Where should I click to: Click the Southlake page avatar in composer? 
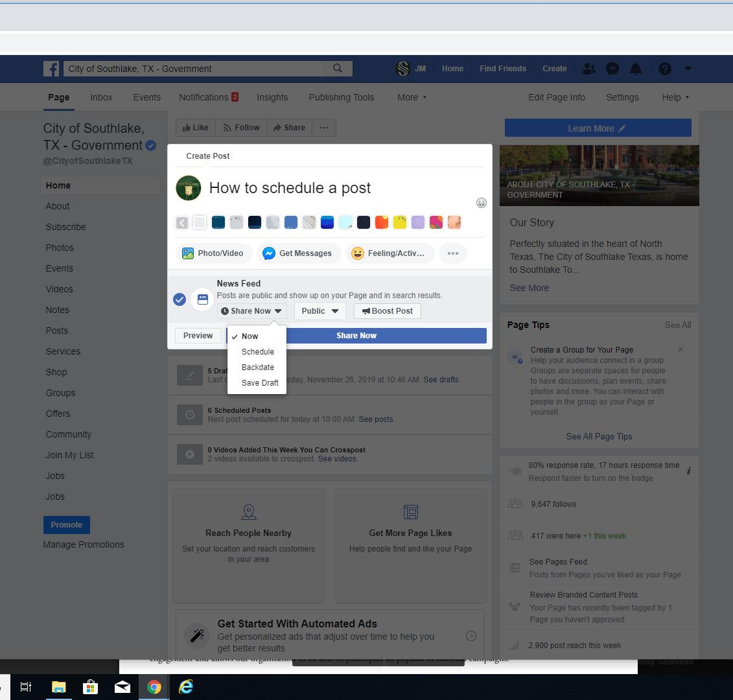(189, 188)
